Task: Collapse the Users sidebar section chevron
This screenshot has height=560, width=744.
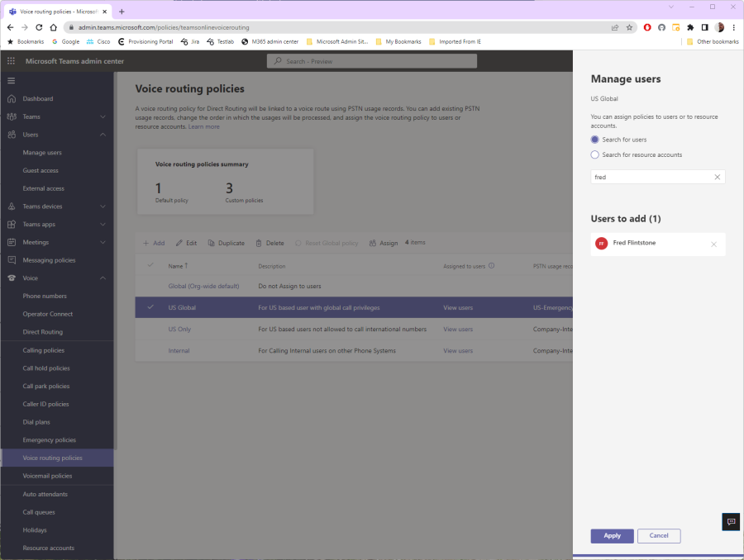Action: (x=103, y=135)
